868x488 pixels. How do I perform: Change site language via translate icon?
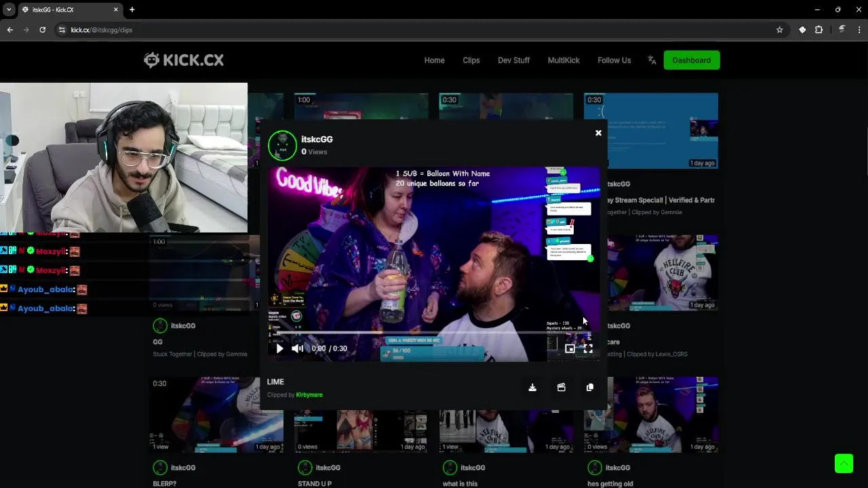[652, 60]
